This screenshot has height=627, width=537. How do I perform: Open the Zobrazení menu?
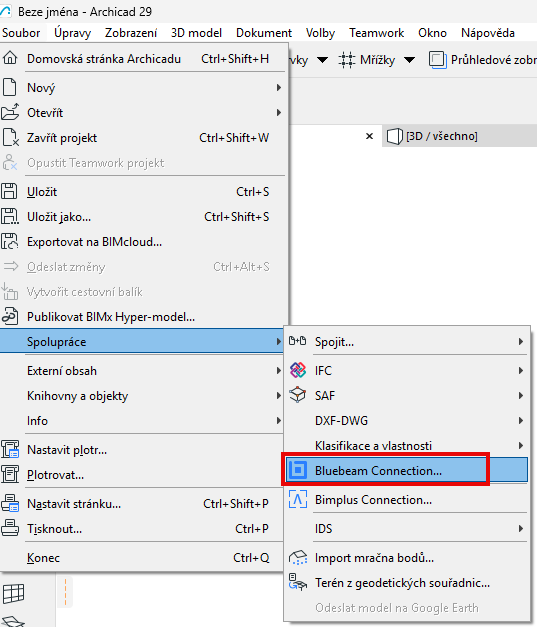[131, 33]
